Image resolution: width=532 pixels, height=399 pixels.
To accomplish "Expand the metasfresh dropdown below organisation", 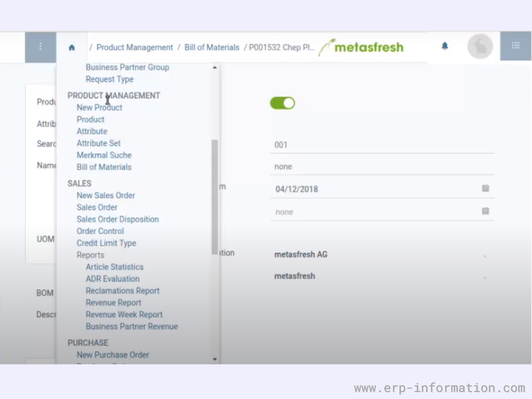I will pyautogui.click(x=485, y=277).
